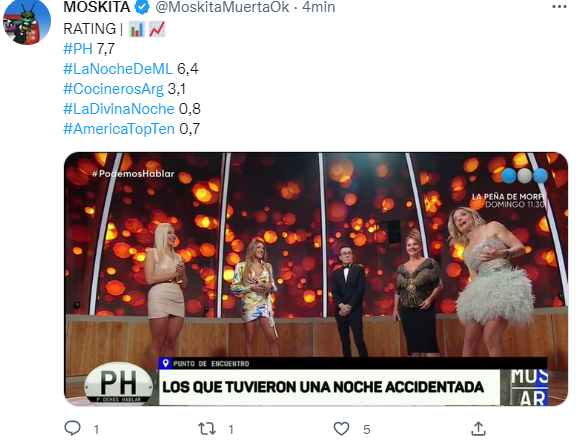Screen dimensions: 579x446
Task: Open tweet permalink via 4min timestamp
Action: tap(319, 7)
